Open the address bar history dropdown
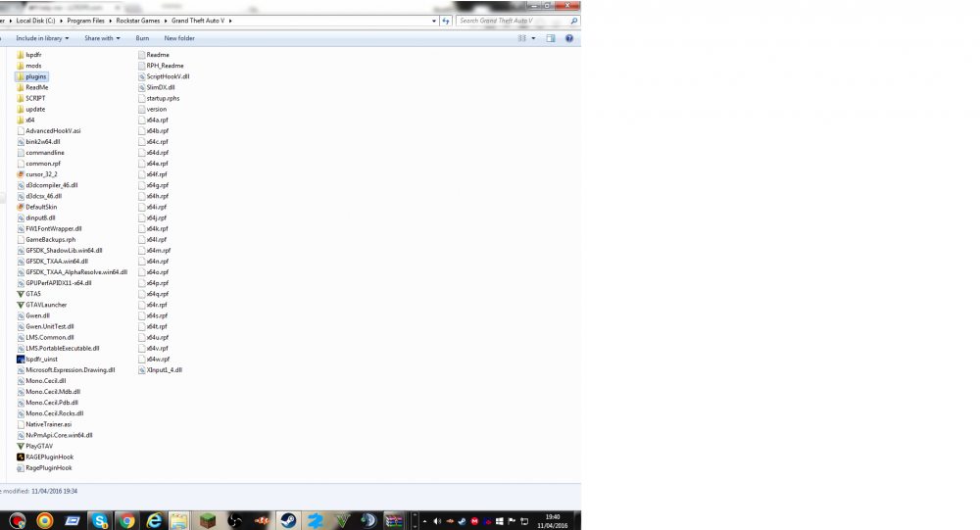 [x=434, y=21]
